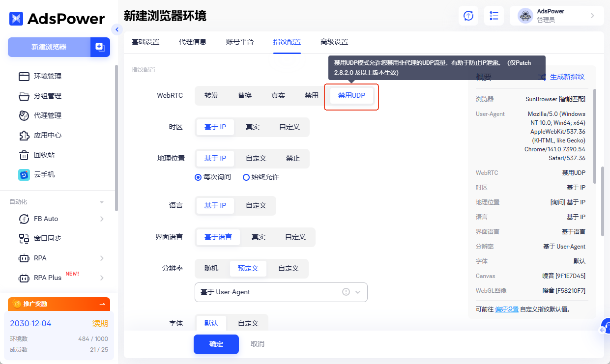Screen dimensions: 610x364
Task: Open the 基于 User-Agent resolution dropdown
Action: tap(281, 292)
